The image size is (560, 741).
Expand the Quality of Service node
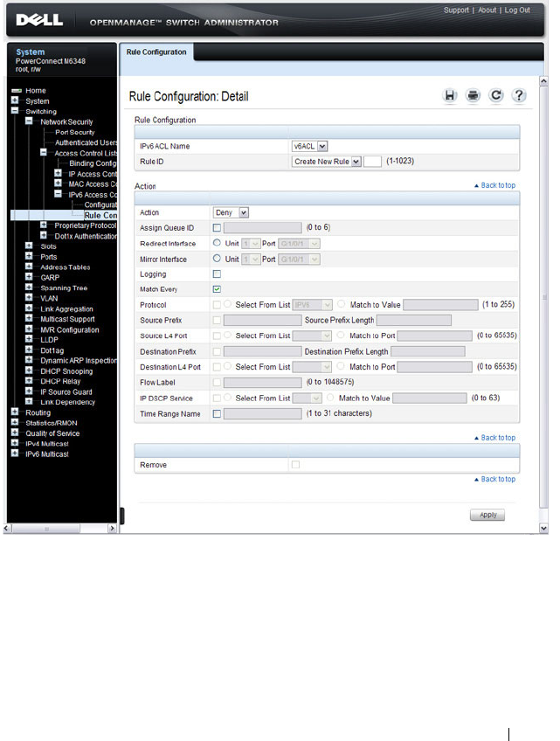[15, 433]
